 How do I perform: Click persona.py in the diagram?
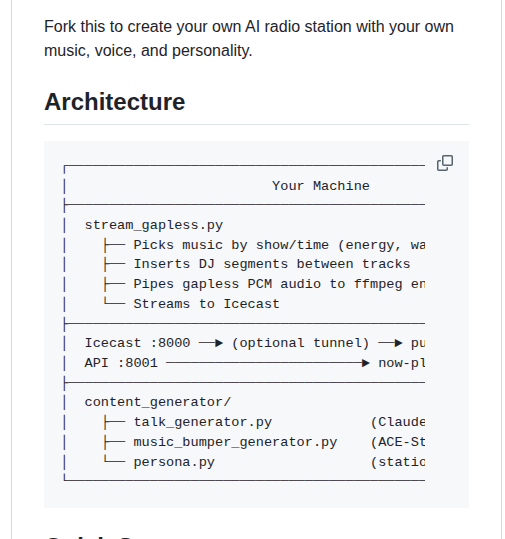(174, 462)
